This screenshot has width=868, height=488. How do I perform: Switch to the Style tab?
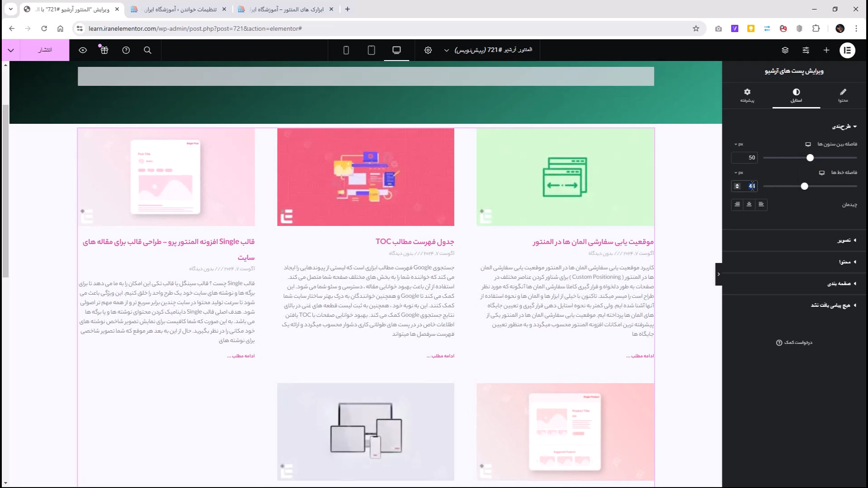coord(796,95)
